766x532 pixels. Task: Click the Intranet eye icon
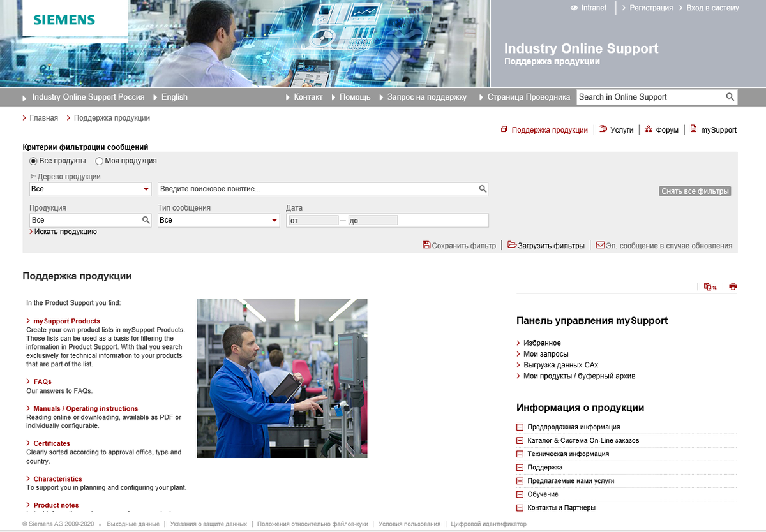(574, 8)
